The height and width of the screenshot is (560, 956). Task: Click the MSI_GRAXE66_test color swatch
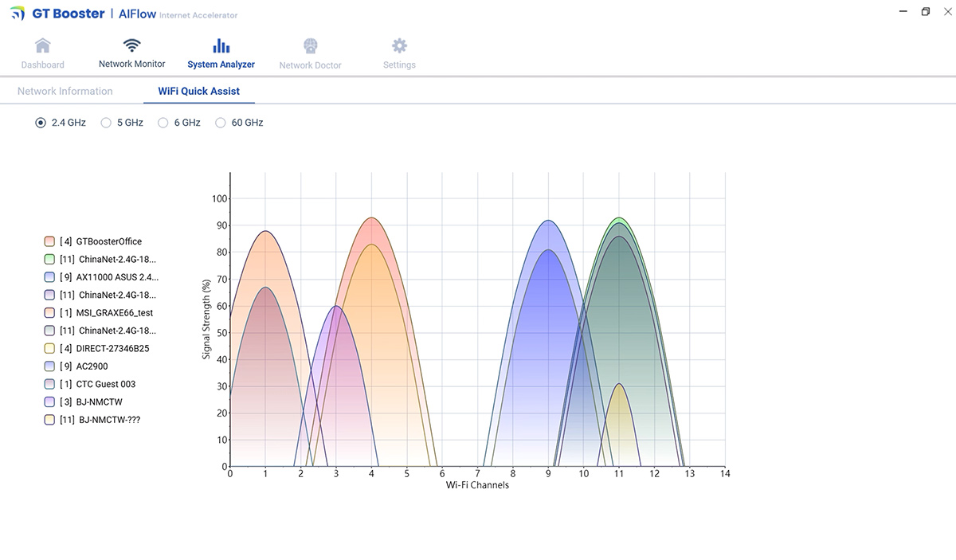tap(49, 313)
